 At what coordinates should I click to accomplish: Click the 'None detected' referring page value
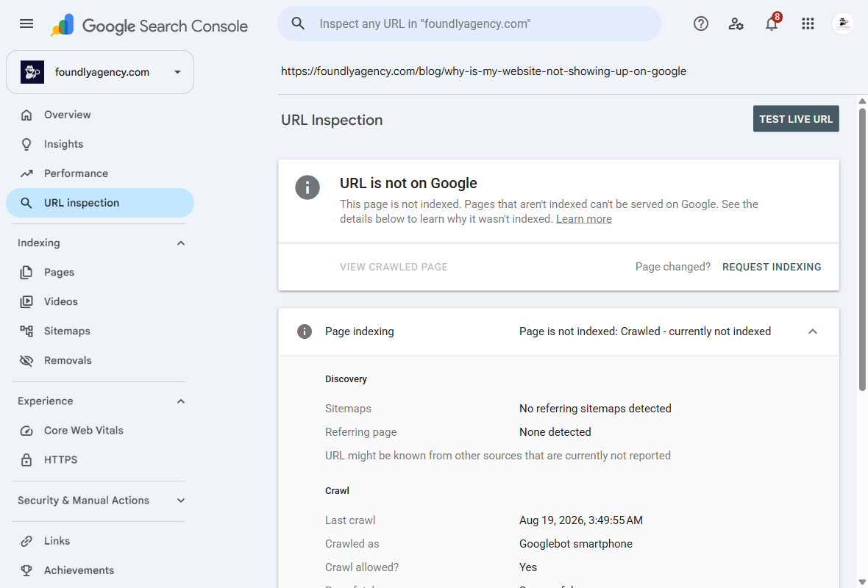click(x=555, y=432)
